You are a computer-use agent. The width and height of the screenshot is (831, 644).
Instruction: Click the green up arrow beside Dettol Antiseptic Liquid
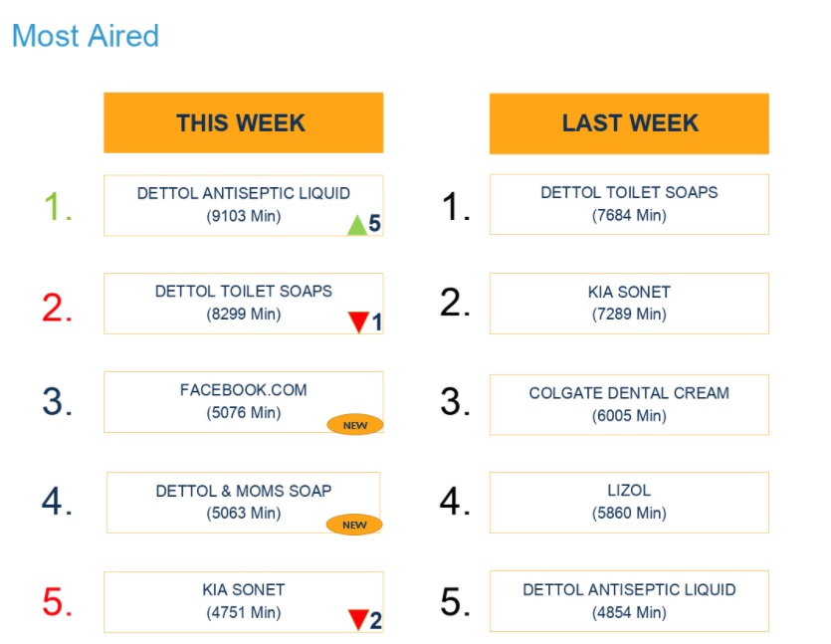(357, 225)
